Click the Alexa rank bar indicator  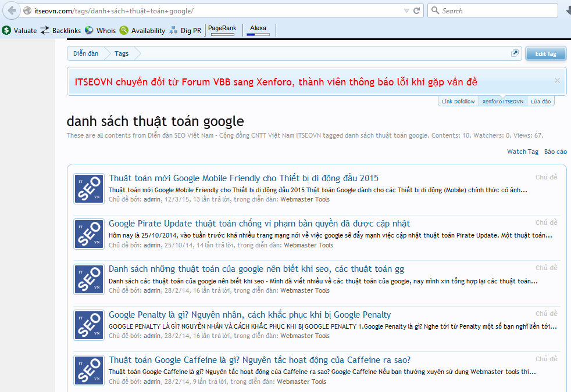pos(258,34)
